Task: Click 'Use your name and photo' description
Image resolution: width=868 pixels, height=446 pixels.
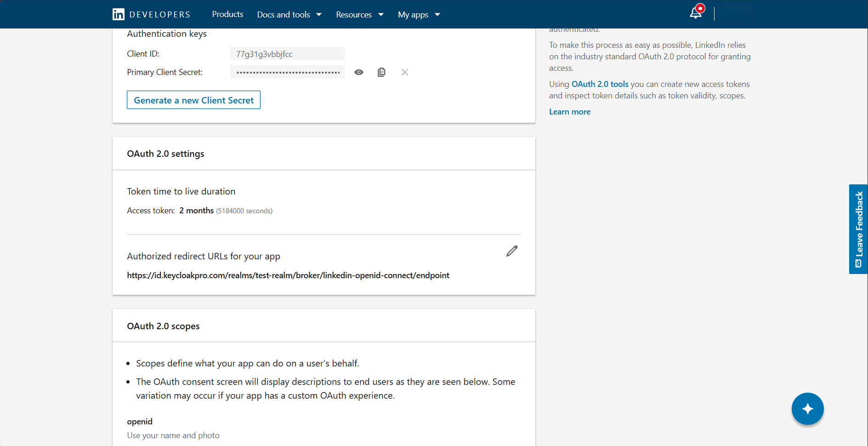Action: pos(173,435)
